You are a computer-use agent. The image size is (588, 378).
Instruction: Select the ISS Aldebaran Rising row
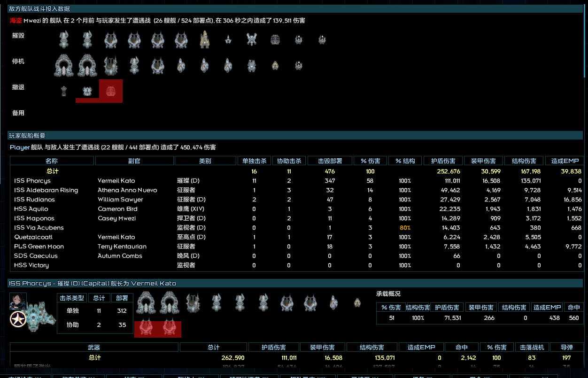(46, 190)
